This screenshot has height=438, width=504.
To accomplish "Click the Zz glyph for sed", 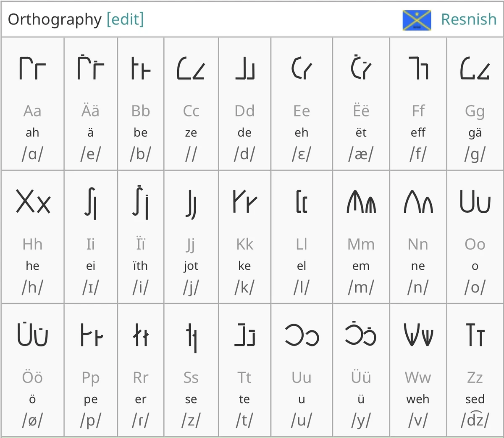I will pos(475,335).
